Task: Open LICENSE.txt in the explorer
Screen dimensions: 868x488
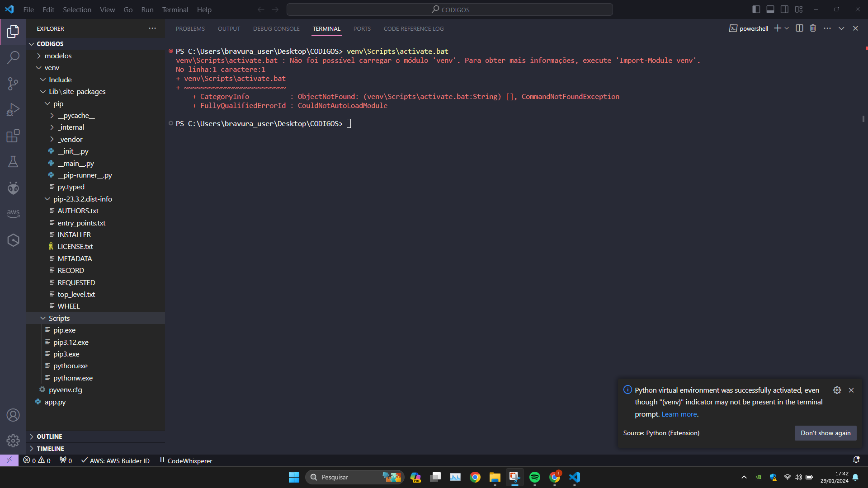Action: [96, 247]
